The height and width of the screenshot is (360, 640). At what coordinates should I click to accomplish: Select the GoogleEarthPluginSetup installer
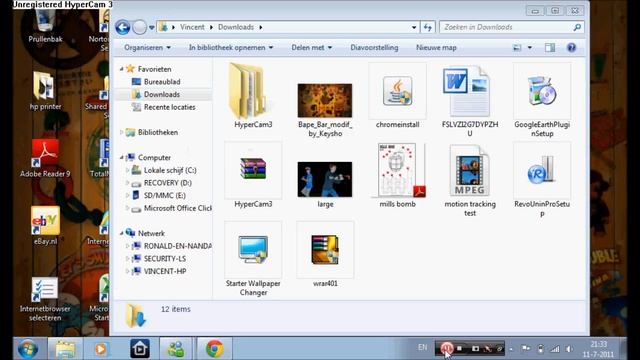(x=542, y=91)
